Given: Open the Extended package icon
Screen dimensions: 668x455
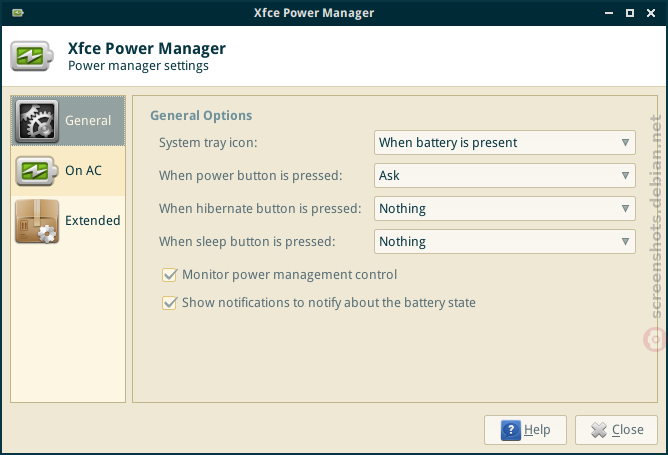Looking at the screenshot, I should [37, 221].
